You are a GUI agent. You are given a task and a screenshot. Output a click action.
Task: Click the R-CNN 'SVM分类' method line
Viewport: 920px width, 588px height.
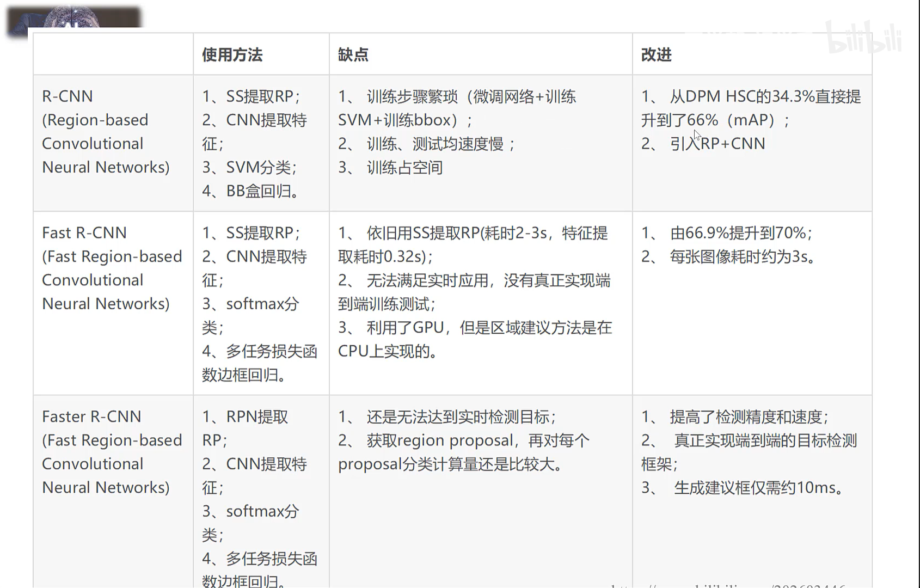point(250,167)
